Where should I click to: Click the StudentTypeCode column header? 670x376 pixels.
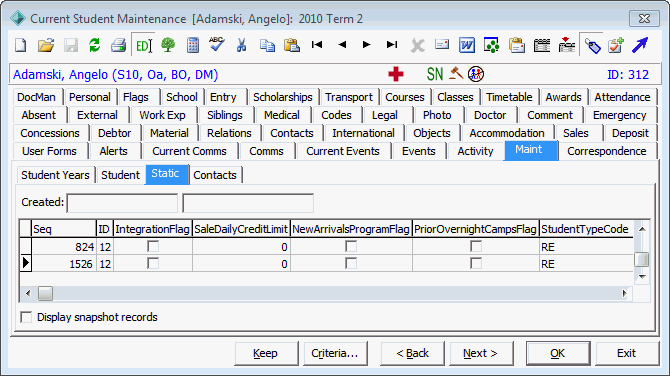[587, 229]
